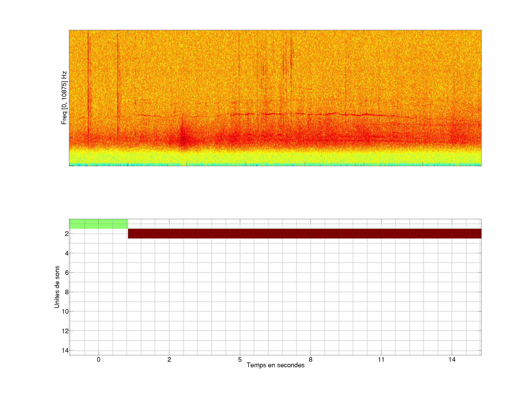The width and height of the screenshot is (532, 399).
Task: Click the x-axis tick label 8
Action: [311, 359]
